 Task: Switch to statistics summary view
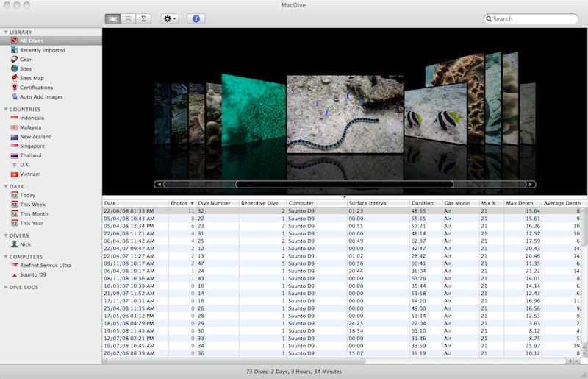tap(144, 18)
